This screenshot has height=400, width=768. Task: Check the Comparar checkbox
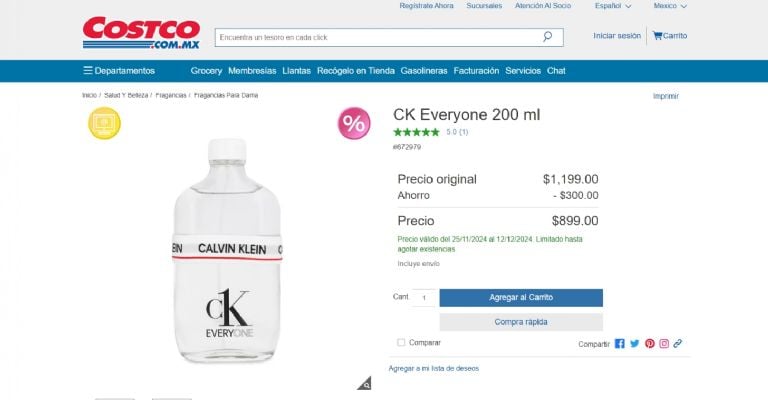pos(401,342)
